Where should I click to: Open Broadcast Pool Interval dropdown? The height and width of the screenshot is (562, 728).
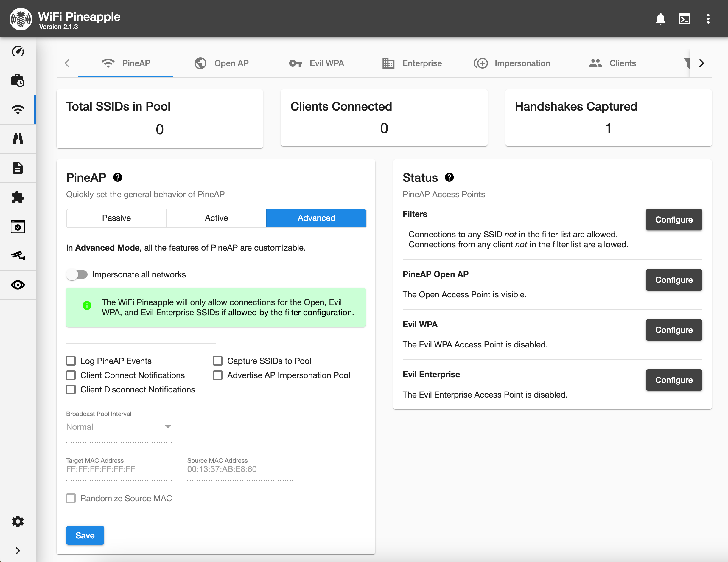pyautogui.click(x=119, y=427)
